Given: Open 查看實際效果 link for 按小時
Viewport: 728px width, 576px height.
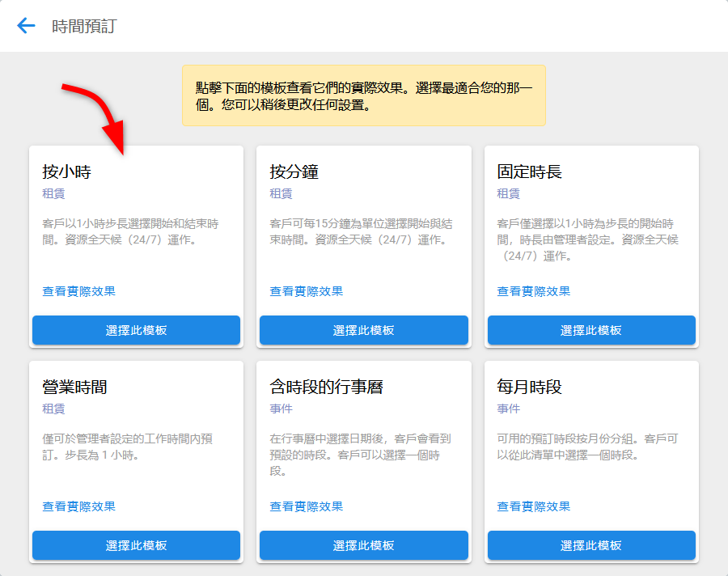Looking at the screenshot, I should click(x=78, y=291).
